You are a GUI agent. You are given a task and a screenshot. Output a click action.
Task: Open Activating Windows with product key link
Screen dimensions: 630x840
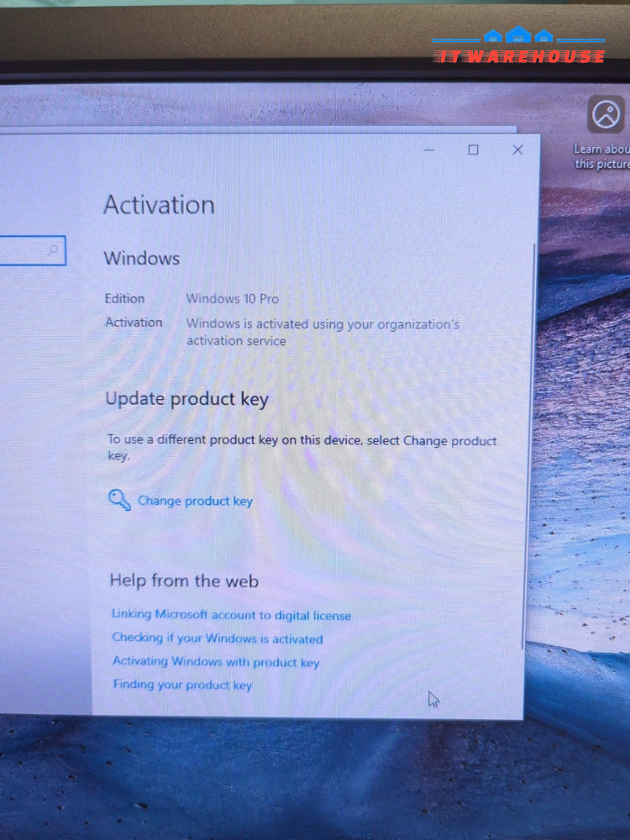216,662
